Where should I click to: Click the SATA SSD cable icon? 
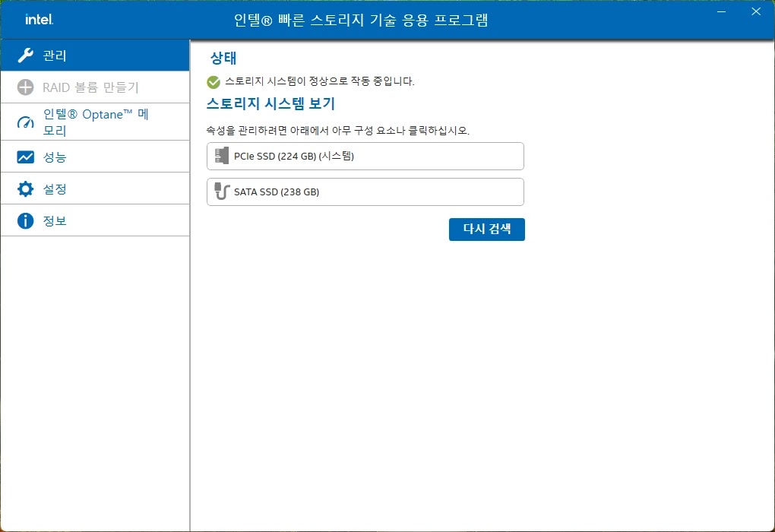[222, 192]
